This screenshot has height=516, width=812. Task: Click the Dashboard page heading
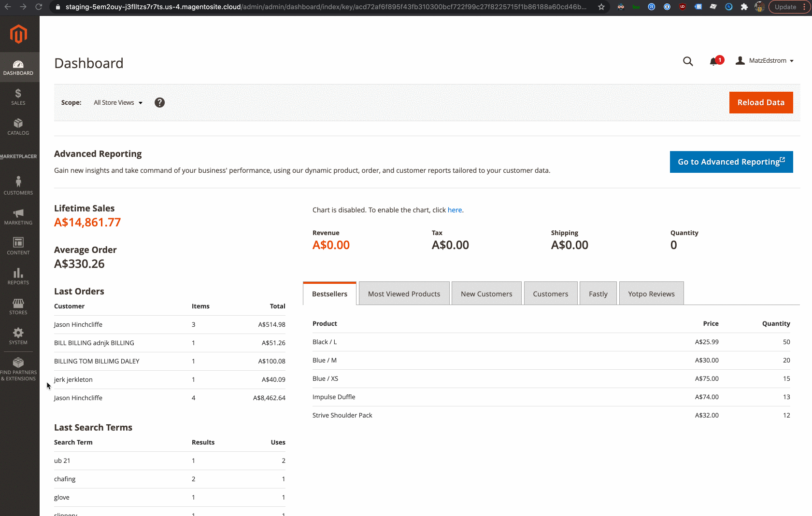click(x=89, y=63)
